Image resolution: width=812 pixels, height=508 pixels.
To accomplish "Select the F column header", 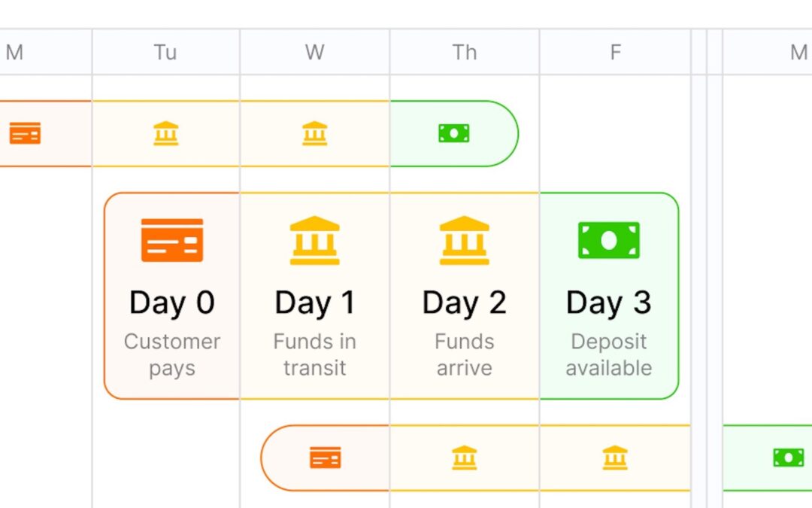I will click(615, 52).
